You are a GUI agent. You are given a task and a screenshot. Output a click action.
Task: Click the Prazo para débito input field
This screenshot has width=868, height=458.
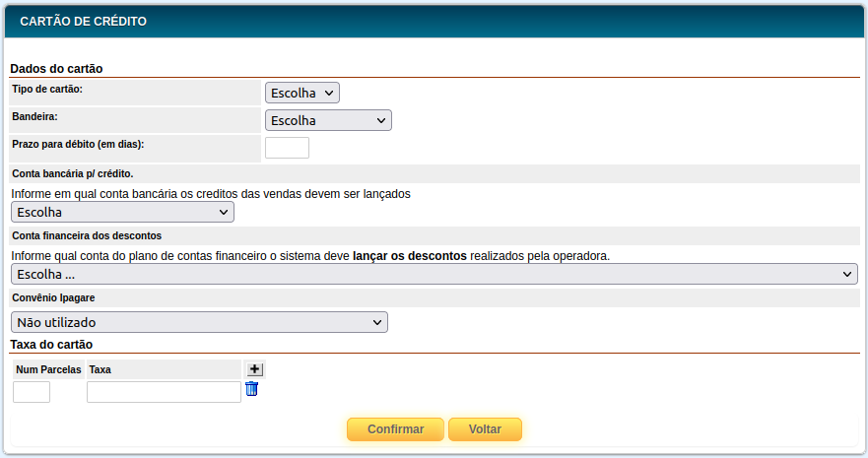tap(287, 148)
